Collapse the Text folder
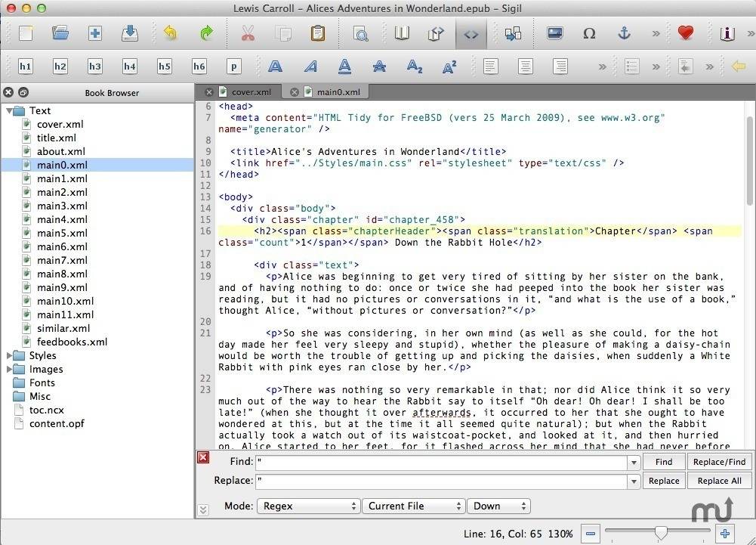 pyautogui.click(x=8, y=111)
